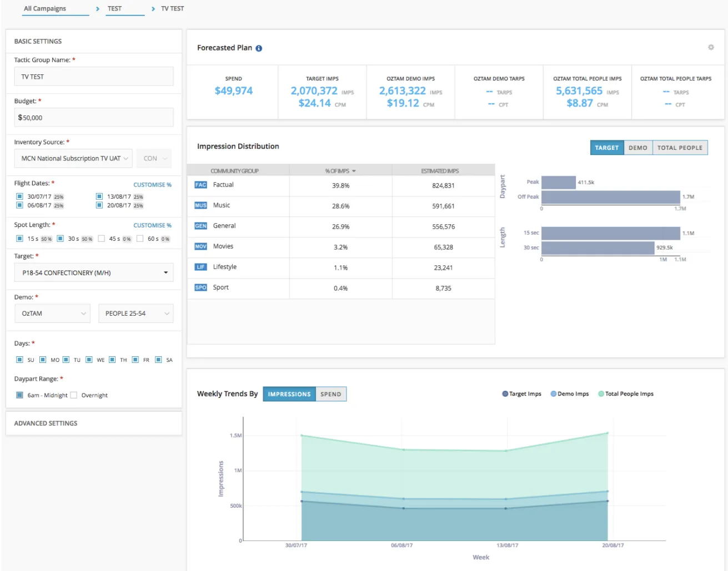This screenshot has width=728, height=571.
Task: Toggle the Target Imps legend swatch
Action: [505, 394]
